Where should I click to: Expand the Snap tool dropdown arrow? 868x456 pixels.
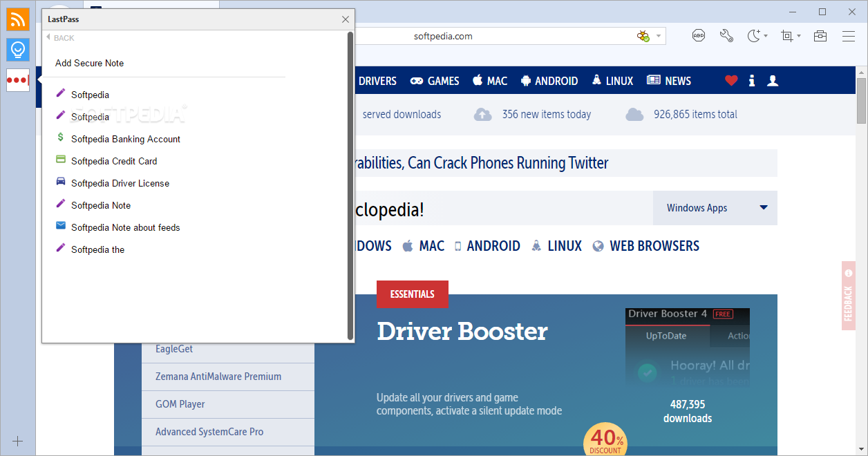[799, 36]
